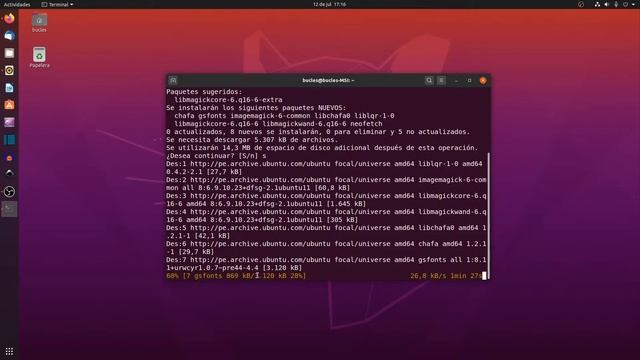Screen dimensions: 640x360
Task: Expand the Terminal app menu
Action: 57,4
